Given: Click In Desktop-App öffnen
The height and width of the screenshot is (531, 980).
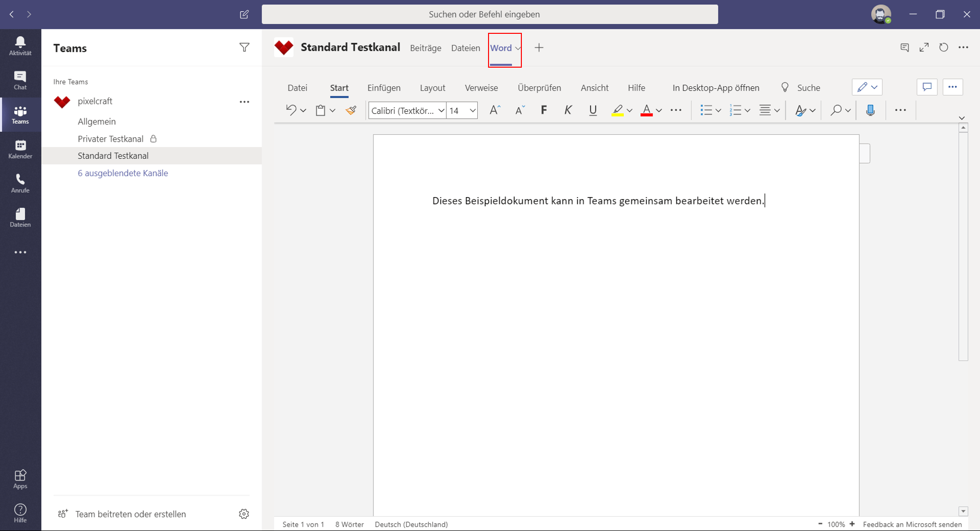Looking at the screenshot, I should click(716, 88).
